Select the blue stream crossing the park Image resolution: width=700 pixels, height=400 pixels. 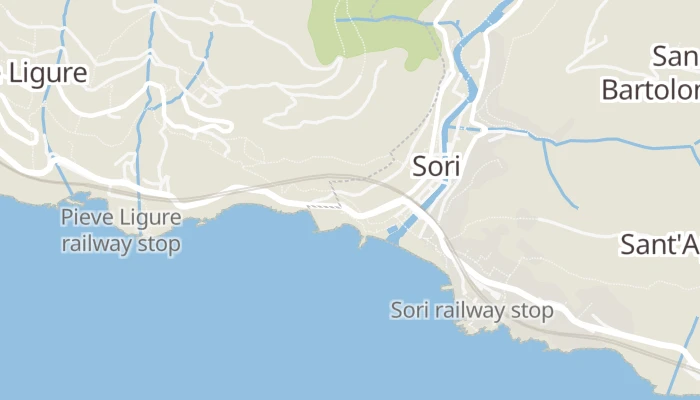click(x=384, y=19)
